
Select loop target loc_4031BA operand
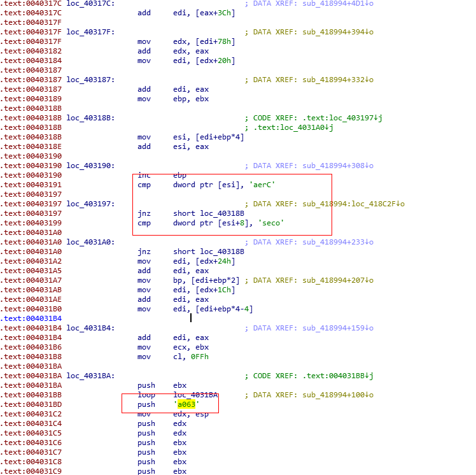(x=195, y=395)
